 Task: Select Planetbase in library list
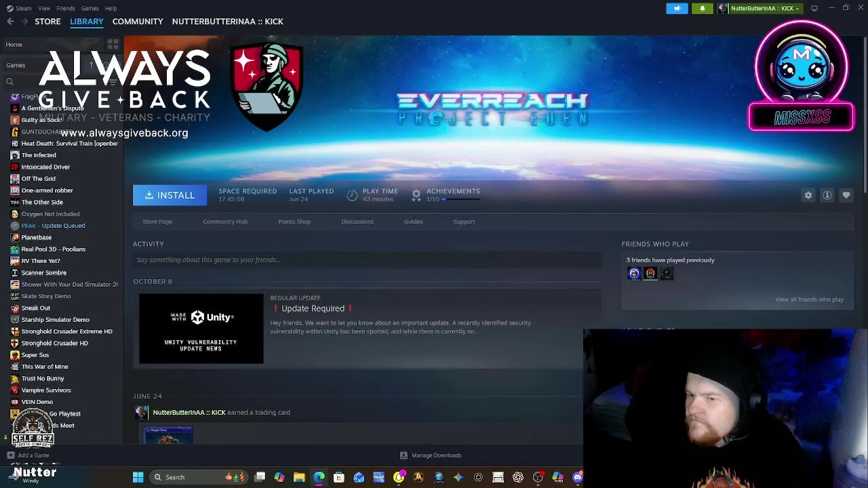[x=36, y=238]
